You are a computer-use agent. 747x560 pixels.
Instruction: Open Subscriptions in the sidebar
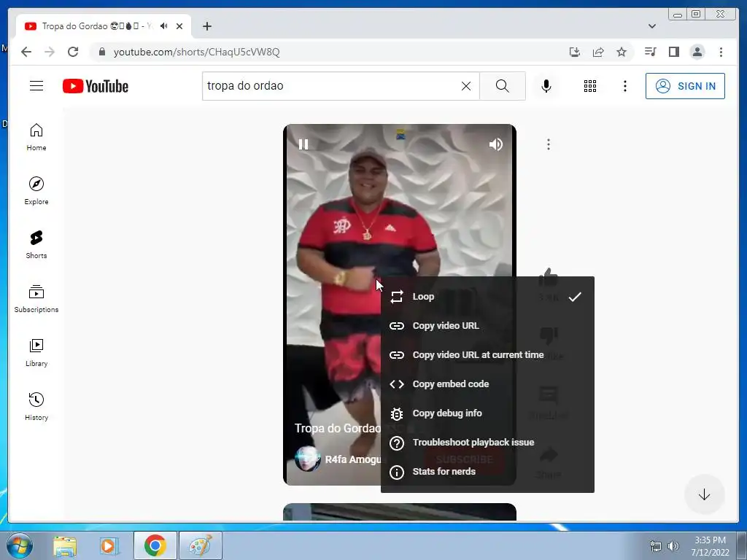(x=36, y=298)
